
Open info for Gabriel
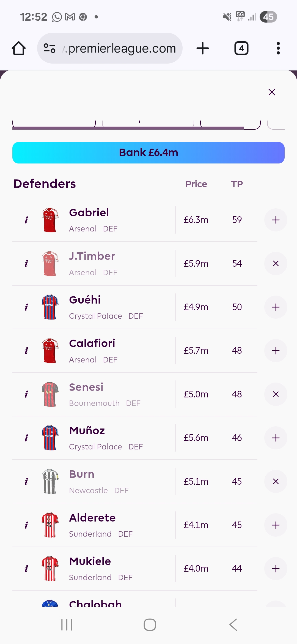click(x=26, y=220)
